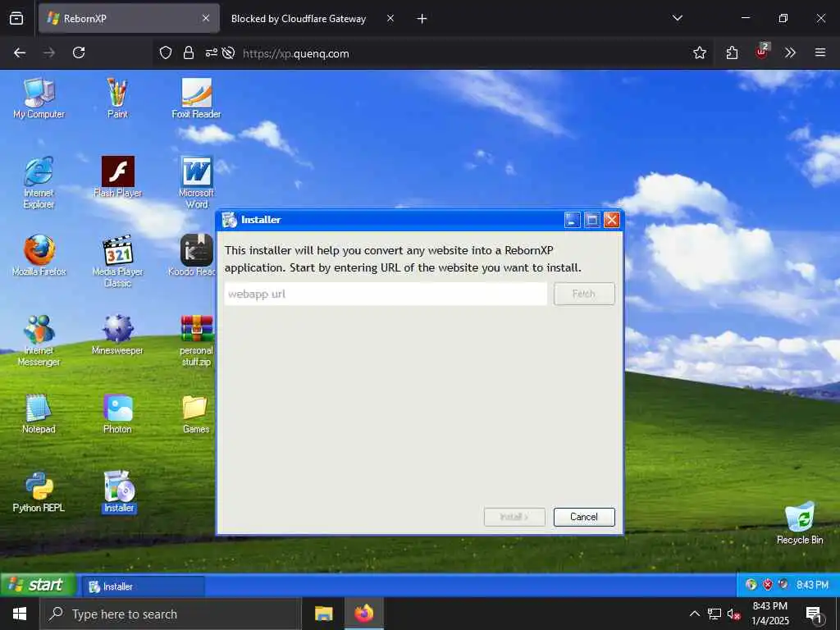Click the Windows taskbar search box
Viewport: 840px width, 630px height.
point(171,614)
